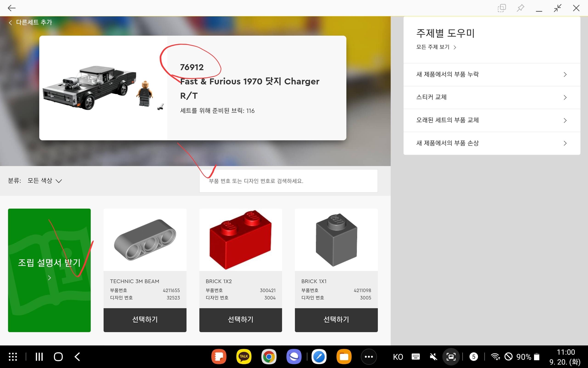Click the Fast & Furious set title

[x=250, y=88]
